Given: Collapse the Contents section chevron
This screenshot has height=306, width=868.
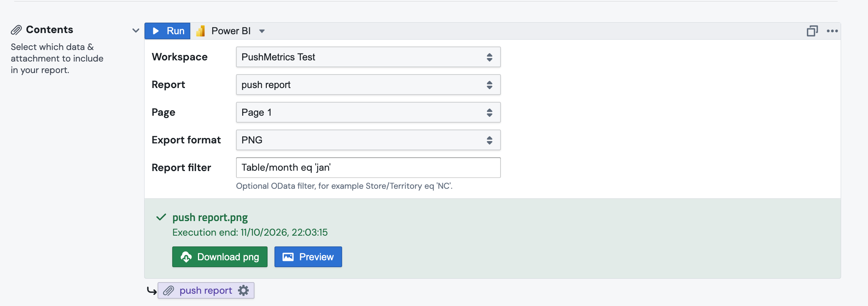Looking at the screenshot, I should [136, 30].
